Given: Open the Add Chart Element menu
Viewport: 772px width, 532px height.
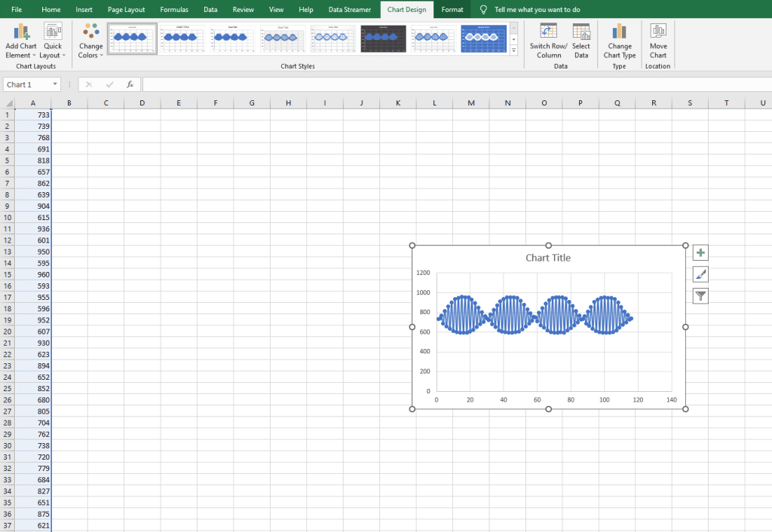Looking at the screenshot, I should [x=20, y=41].
